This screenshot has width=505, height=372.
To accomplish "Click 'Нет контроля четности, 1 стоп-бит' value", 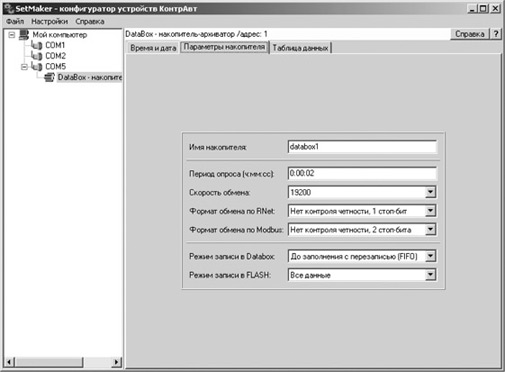I will tap(348, 211).
